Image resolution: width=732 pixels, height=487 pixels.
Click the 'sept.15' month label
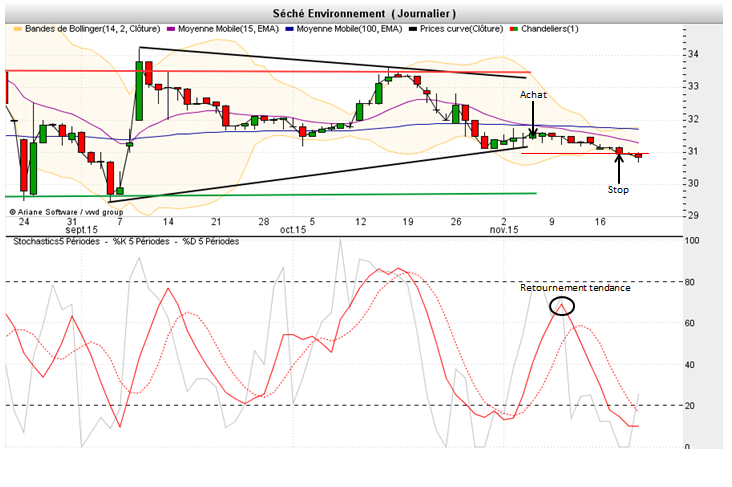pos(82,230)
